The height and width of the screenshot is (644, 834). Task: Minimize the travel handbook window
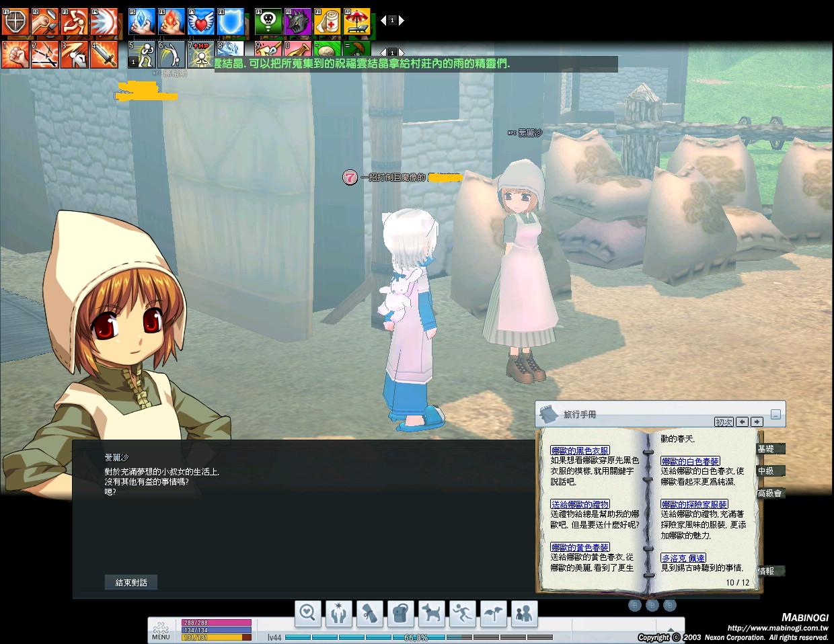coord(775,415)
